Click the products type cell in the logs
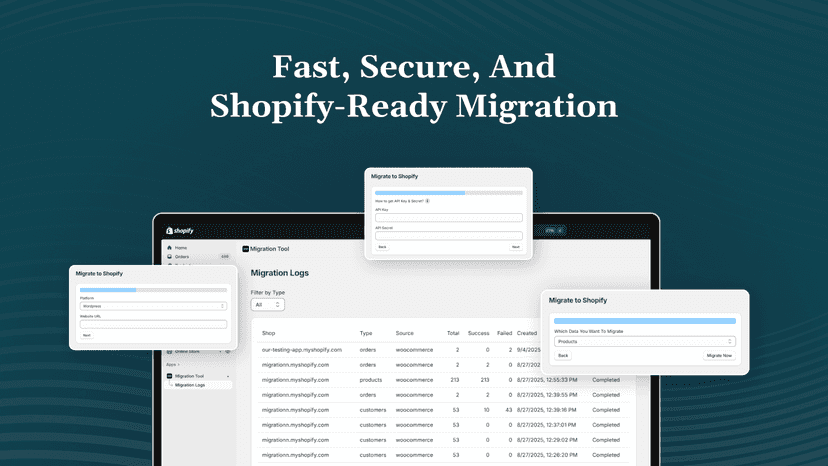 [x=371, y=380]
